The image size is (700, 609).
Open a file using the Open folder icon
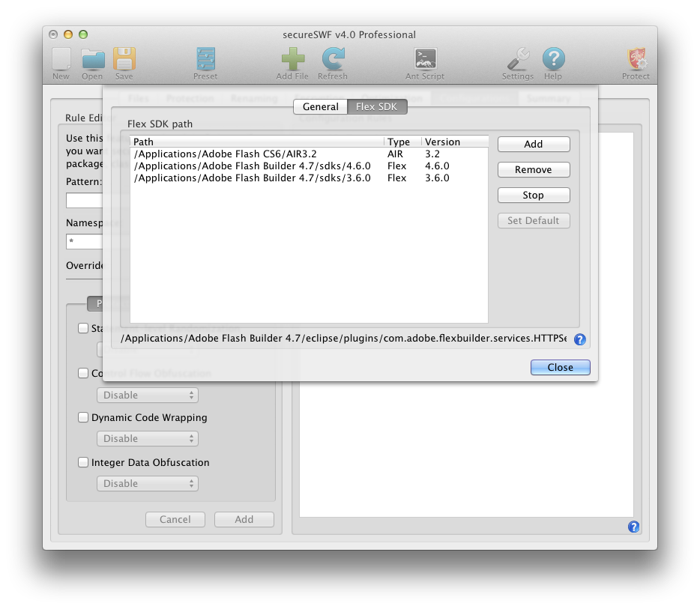(x=92, y=60)
